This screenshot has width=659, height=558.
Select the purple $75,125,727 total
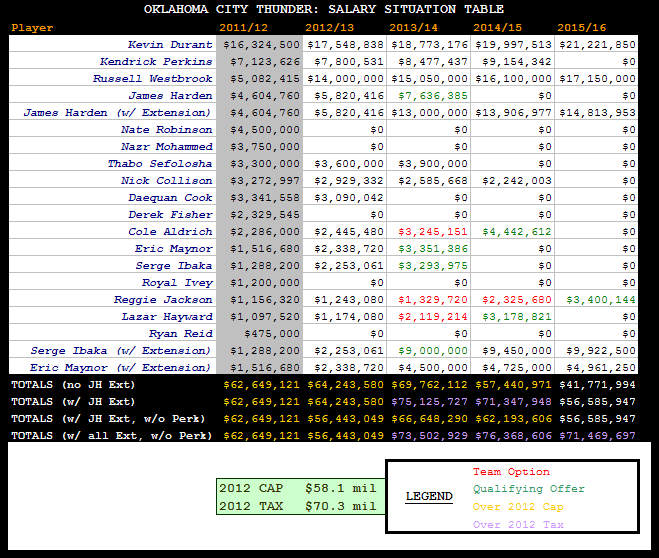(429, 402)
